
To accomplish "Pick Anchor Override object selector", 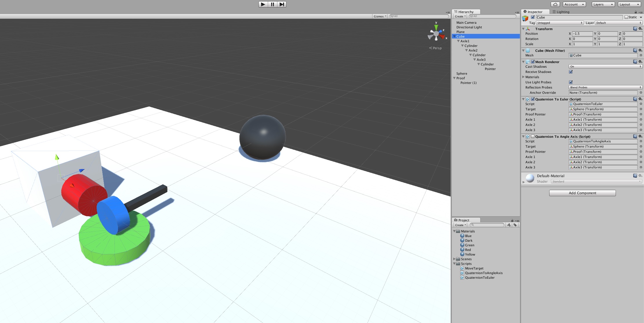I will click(x=641, y=93).
